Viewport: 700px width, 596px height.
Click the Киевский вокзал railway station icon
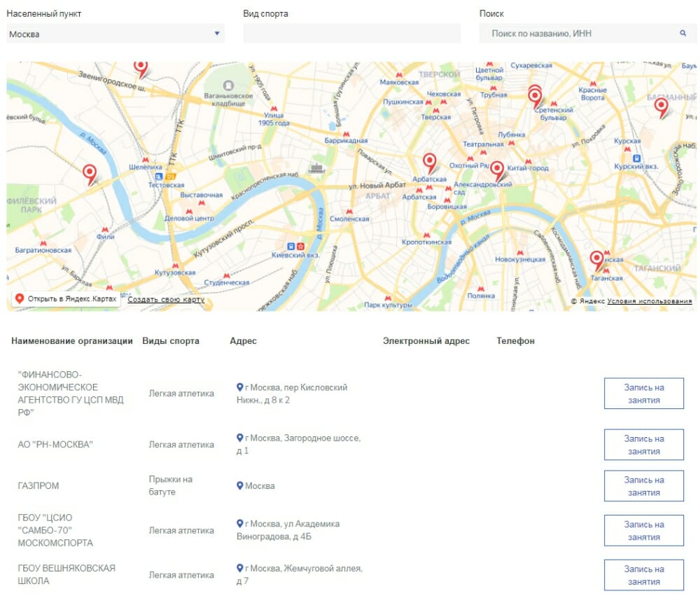coord(291,247)
